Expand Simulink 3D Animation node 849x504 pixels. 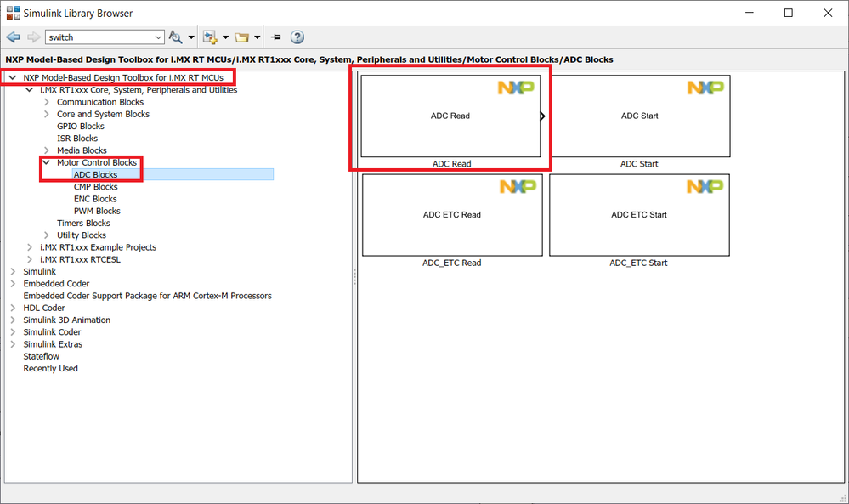(x=13, y=320)
